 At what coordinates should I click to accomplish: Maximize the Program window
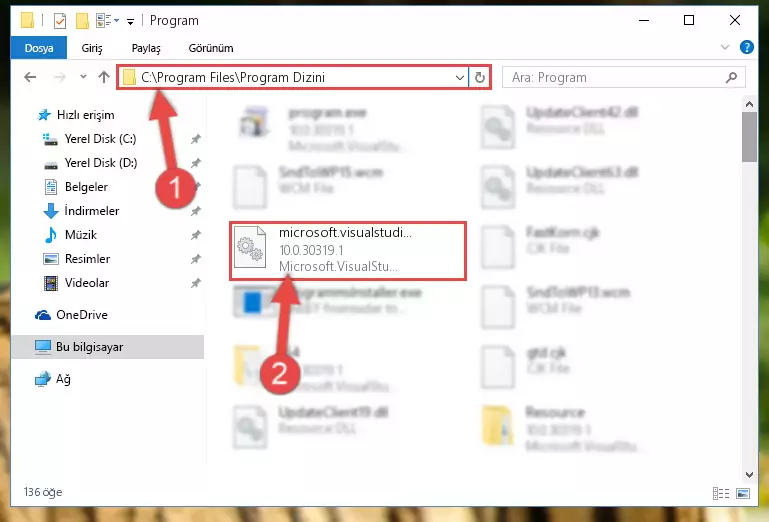coord(689,20)
